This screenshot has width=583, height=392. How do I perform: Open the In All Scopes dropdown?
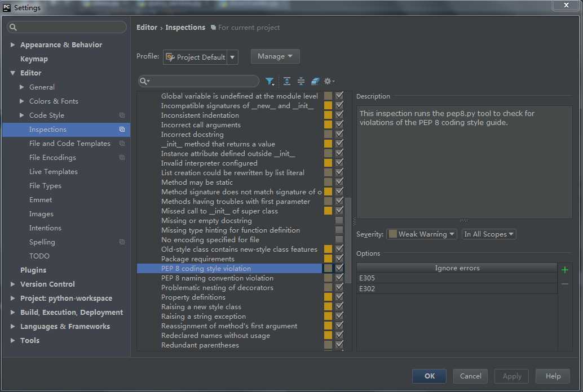pos(489,234)
